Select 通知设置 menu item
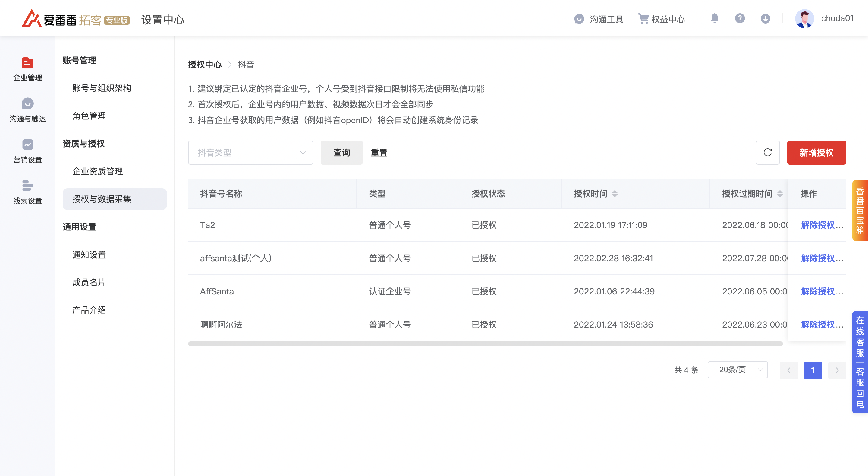Image resolution: width=868 pixels, height=476 pixels. (x=89, y=255)
